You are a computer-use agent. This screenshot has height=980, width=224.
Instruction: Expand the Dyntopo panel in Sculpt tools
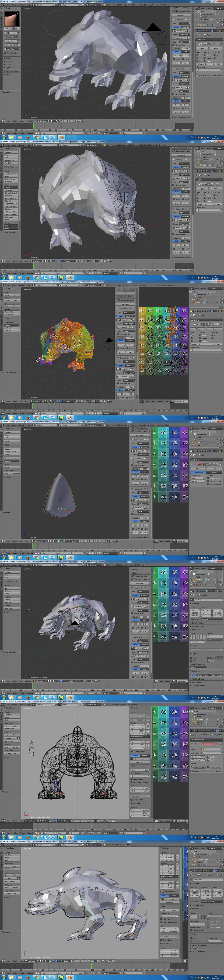click(9, 68)
